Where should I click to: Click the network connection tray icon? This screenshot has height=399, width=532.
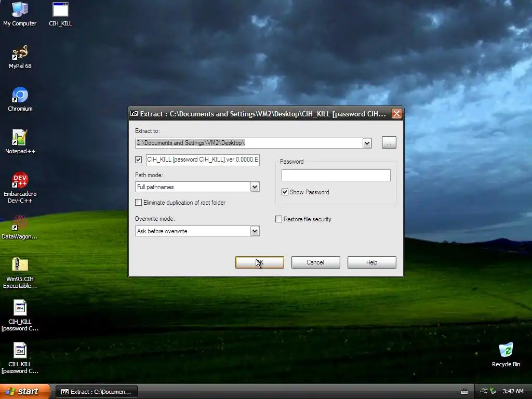click(x=484, y=391)
